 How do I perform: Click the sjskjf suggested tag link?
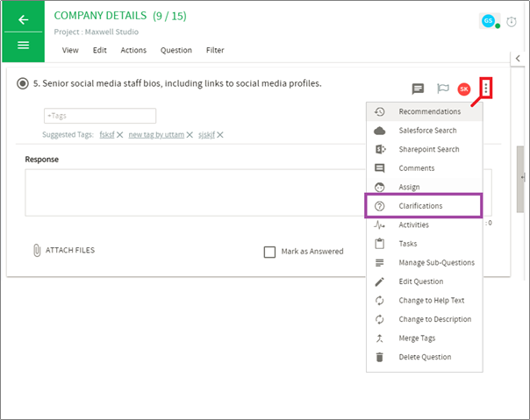pos(206,135)
